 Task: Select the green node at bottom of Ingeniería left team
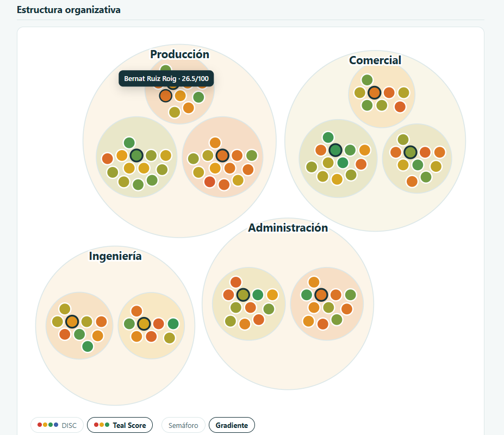tap(88, 346)
